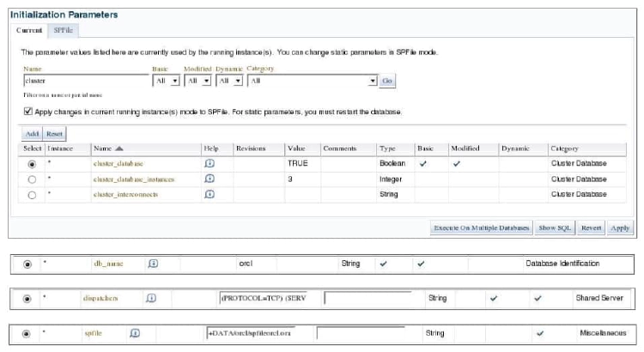Click the Category label above filter
This screenshot has width=644, height=352.
click(260, 68)
